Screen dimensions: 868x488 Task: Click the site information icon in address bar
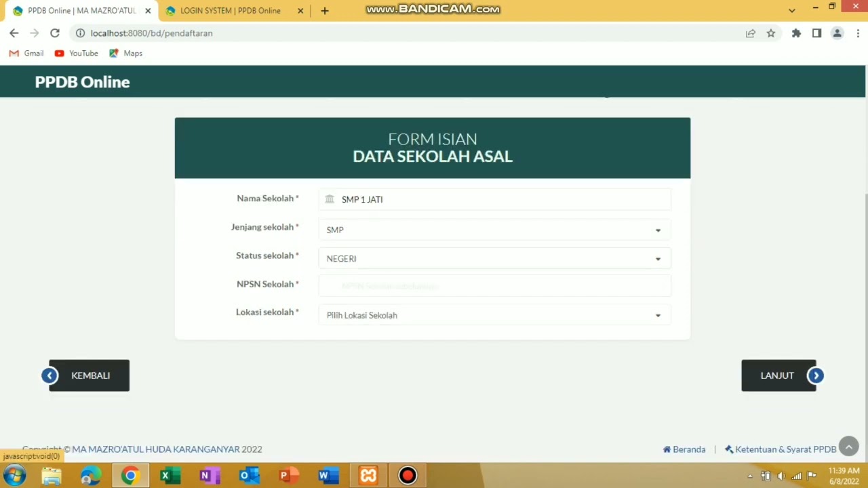80,33
